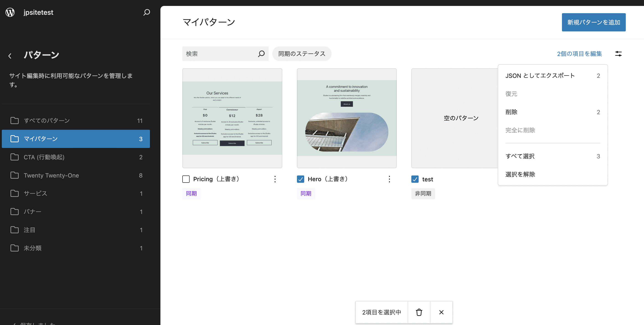Viewport: 644px width, 325px height.
Task: Select 削除 in the bulk actions menu
Action: (x=552, y=112)
